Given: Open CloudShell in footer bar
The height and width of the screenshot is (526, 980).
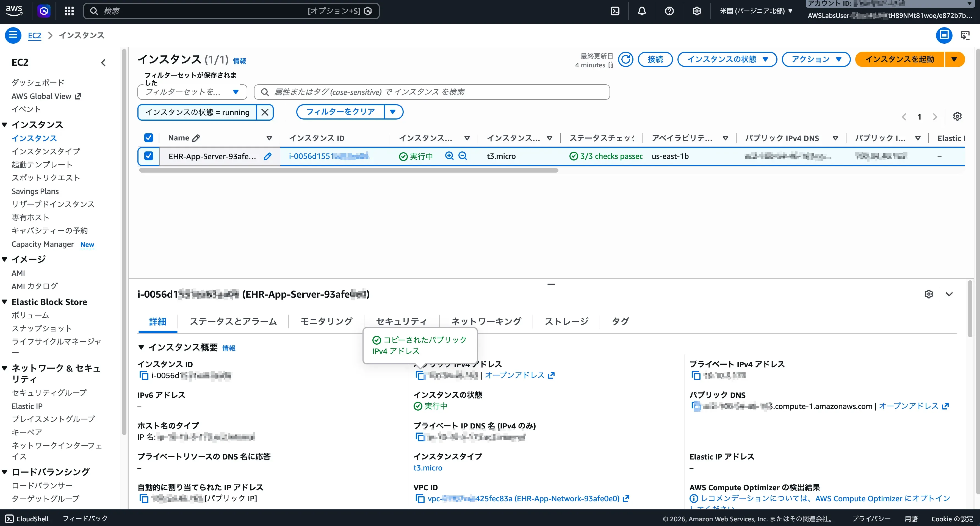Looking at the screenshot, I should [27, 519].
